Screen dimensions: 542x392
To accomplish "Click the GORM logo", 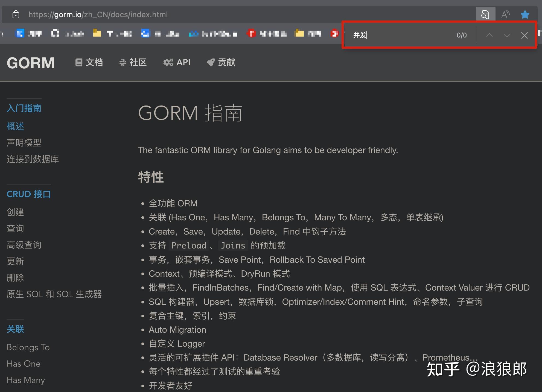I will (31, 63).
